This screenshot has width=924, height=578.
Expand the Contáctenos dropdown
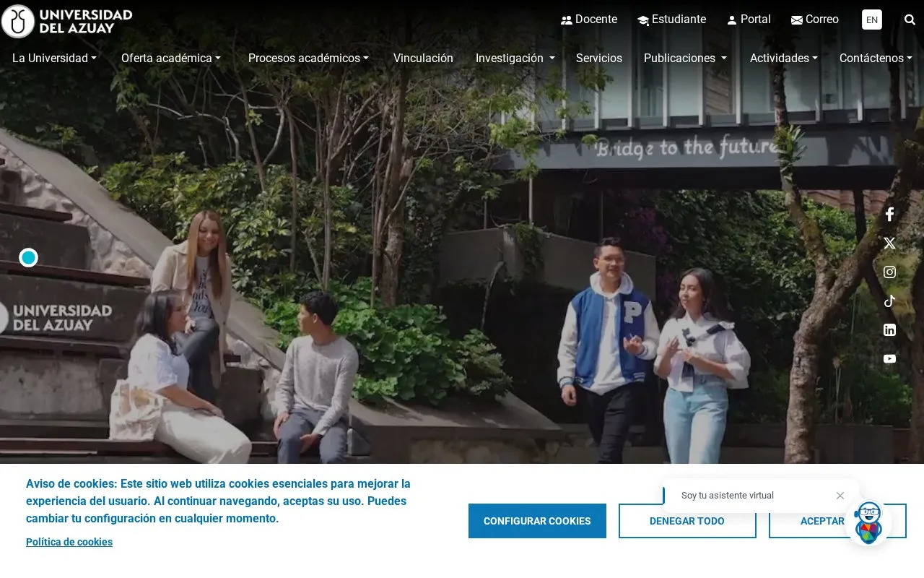click(876, 58)
